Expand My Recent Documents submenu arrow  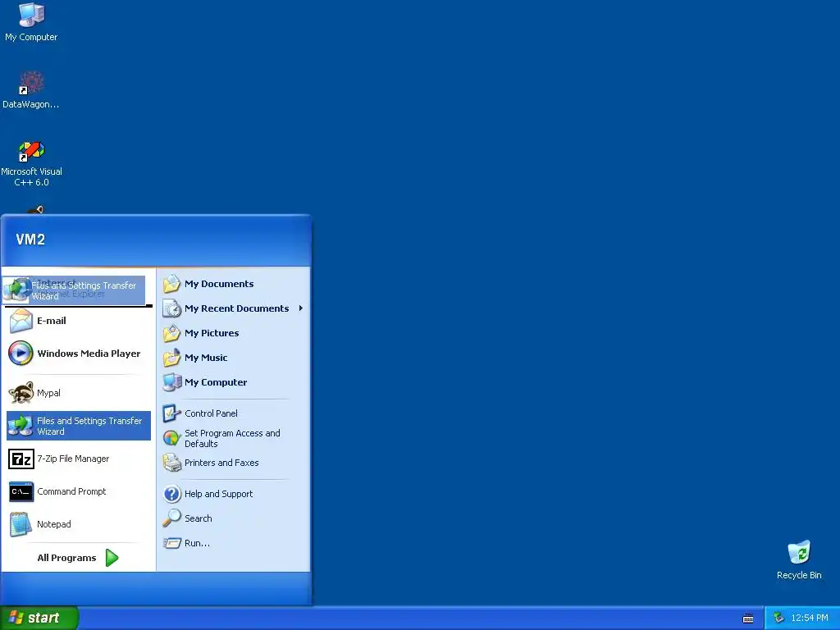pyautogui.click(x=301, y=308)
